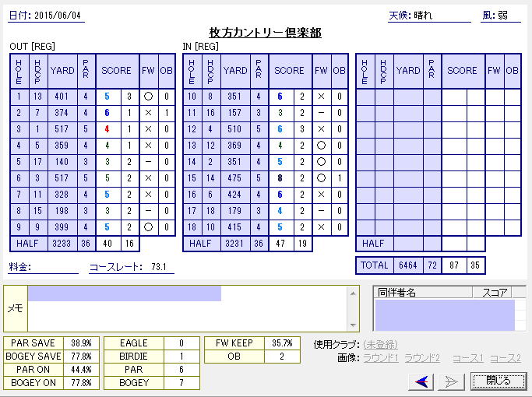This screenshot has width=532, height=397.
Task: Click the BOGEY count 7
Action: click(181, 383)
